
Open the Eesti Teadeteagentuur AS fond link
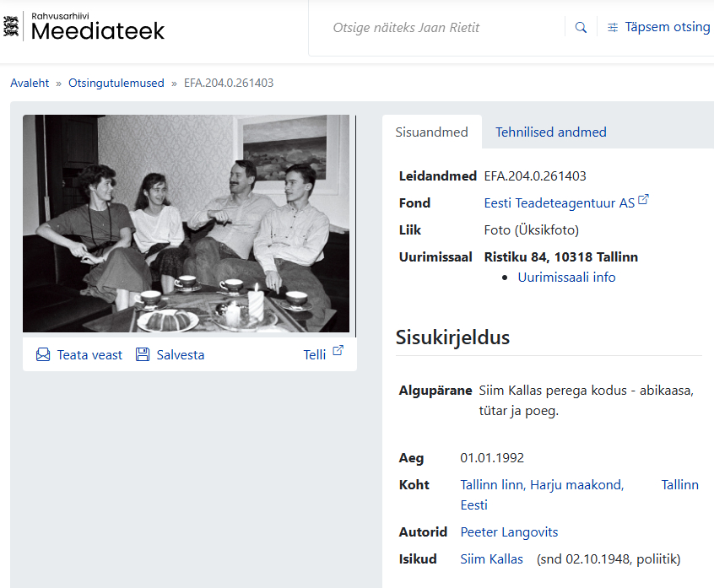click(559, 203)
